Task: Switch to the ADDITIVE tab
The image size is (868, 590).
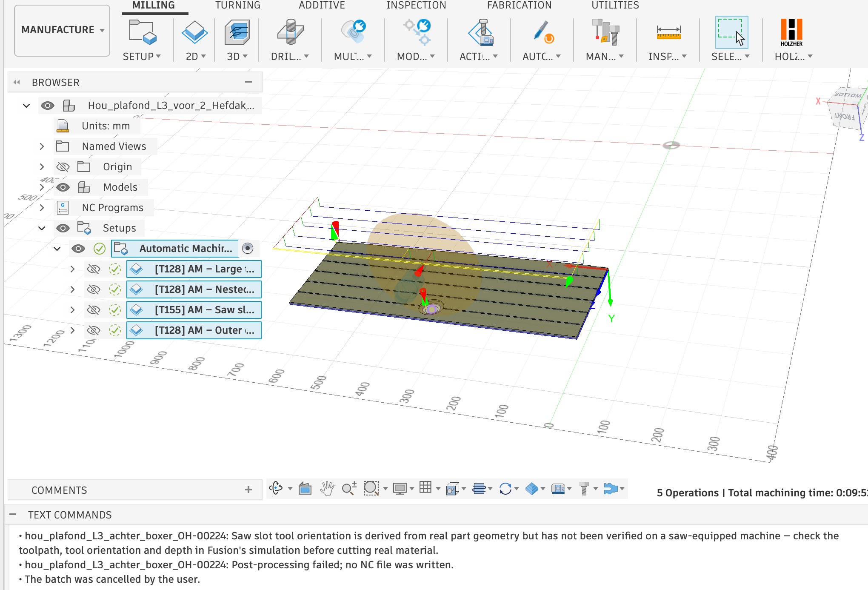Action: (322, 5)
